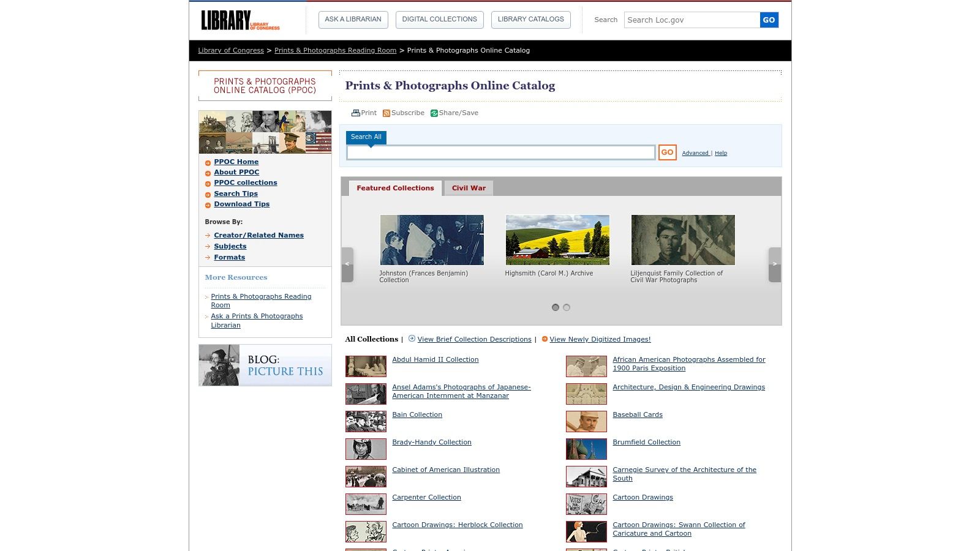This screenshot has width=980, height=551.
Task: Open the Advanced search link
Action: point(695,153)
